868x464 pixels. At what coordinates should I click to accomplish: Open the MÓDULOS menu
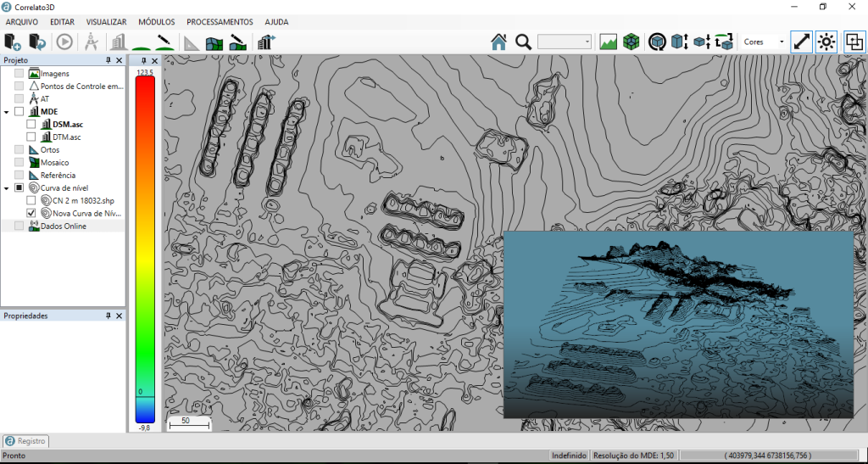pos(156,21)
